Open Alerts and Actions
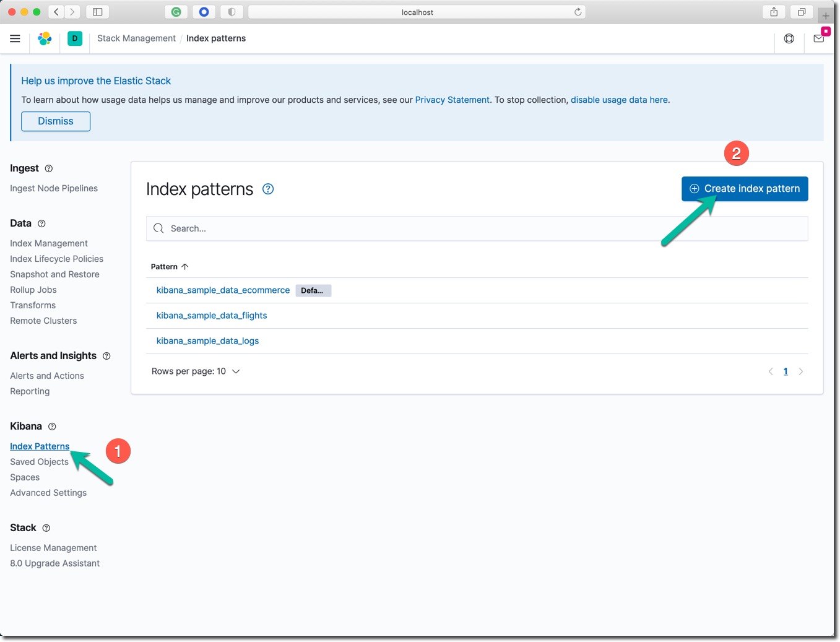Screen dimensions: 840x642 click(47, 376)
